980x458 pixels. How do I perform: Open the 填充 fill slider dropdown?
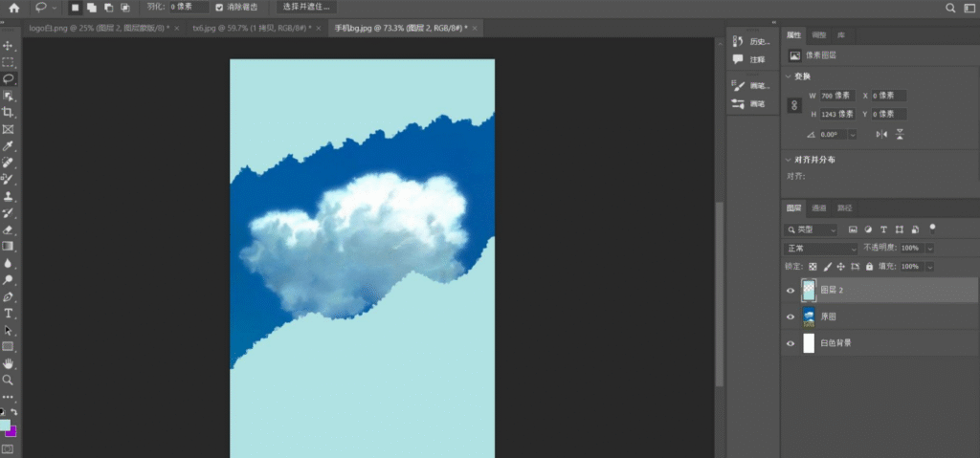[x=930, y=267]
